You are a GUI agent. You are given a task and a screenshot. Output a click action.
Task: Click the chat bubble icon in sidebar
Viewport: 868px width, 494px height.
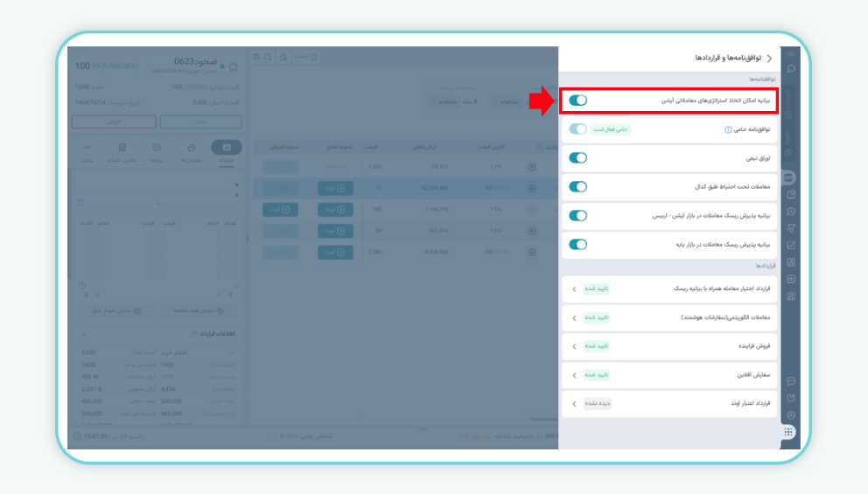coord(791,381)
